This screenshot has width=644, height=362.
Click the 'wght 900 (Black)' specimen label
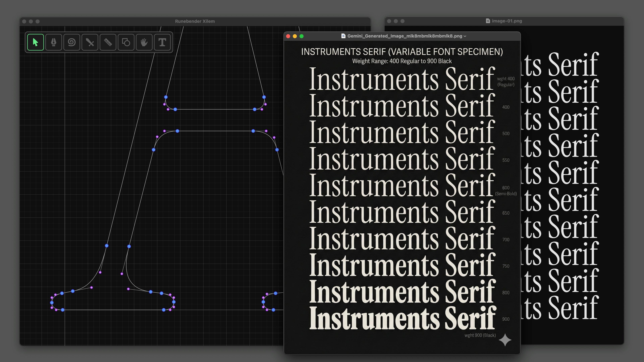pyautogui.click(x=480, y=335)
